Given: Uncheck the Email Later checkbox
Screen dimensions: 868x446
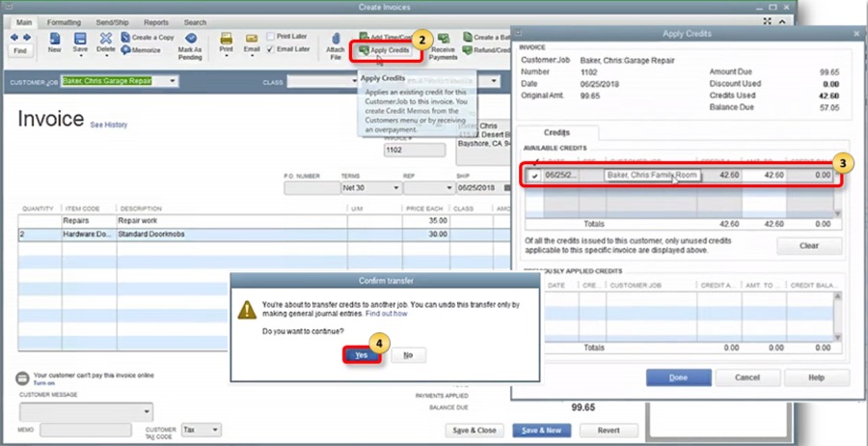Looking at the screenshot, I should pos(270,49).
